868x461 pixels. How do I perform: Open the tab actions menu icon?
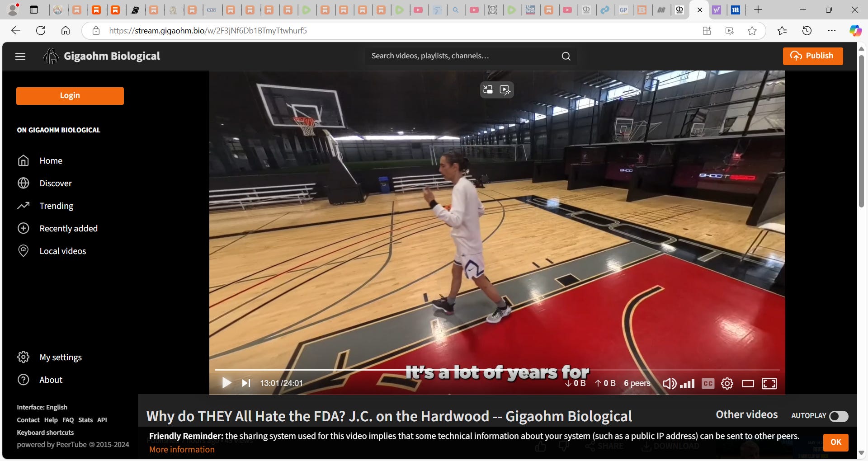point(34,9)
